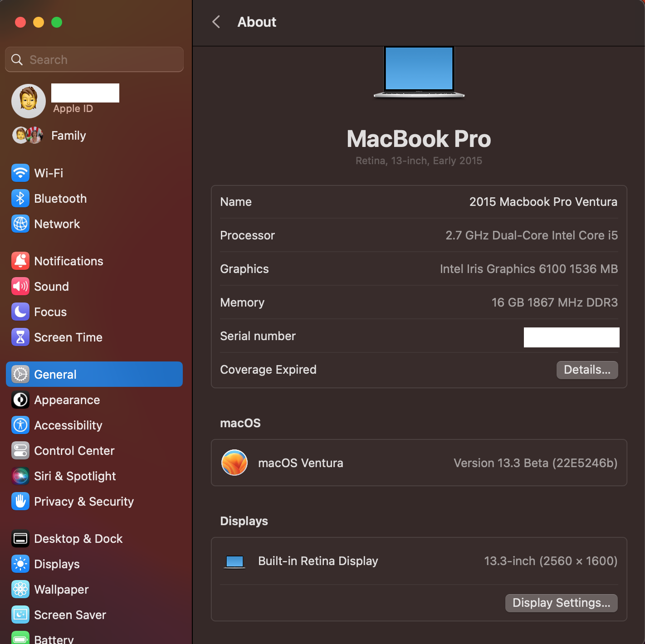The height and width of the screenshot is (644, 645).
Task: Open the Focus settings pane
Action: pos(94,312)
